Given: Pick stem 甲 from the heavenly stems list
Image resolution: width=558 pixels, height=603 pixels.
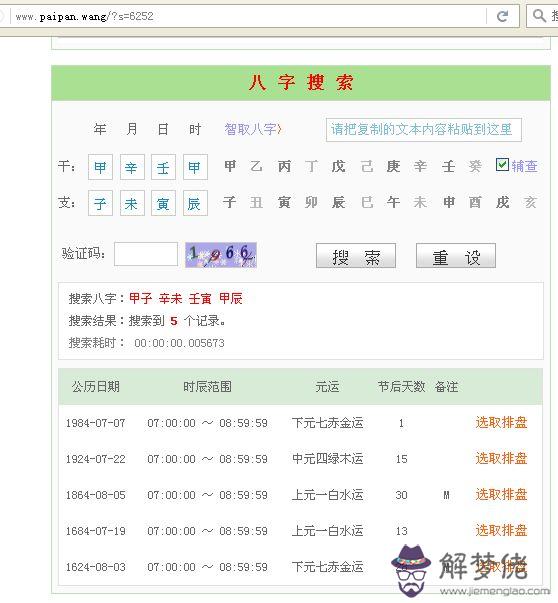Looking at the screenshot, I should click(230, 166).
